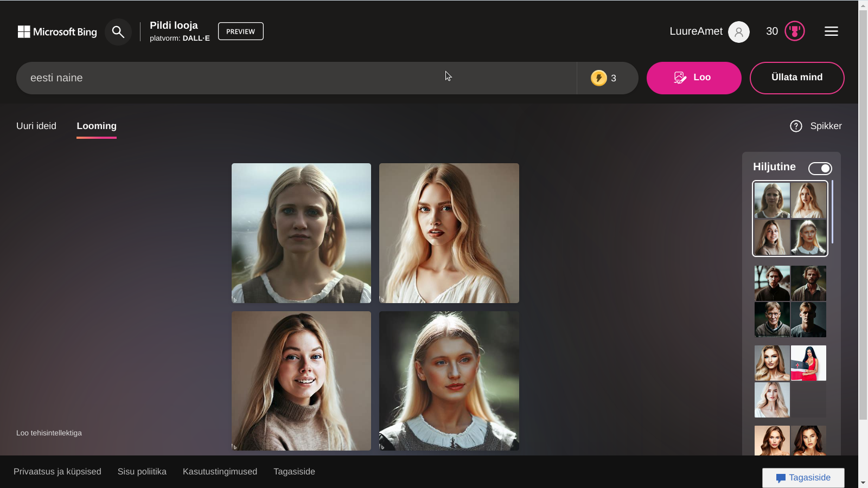The height and width of the screenshot is (488, 868).
Task: Click the Üllata mind button
Action: point(796,78)
